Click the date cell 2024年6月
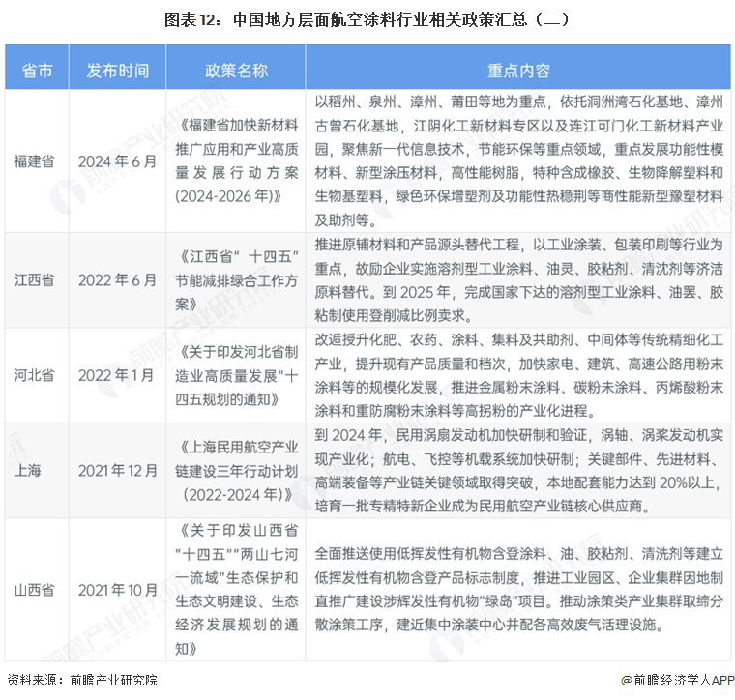Viewport: 735px width, 700px height. 117,161
